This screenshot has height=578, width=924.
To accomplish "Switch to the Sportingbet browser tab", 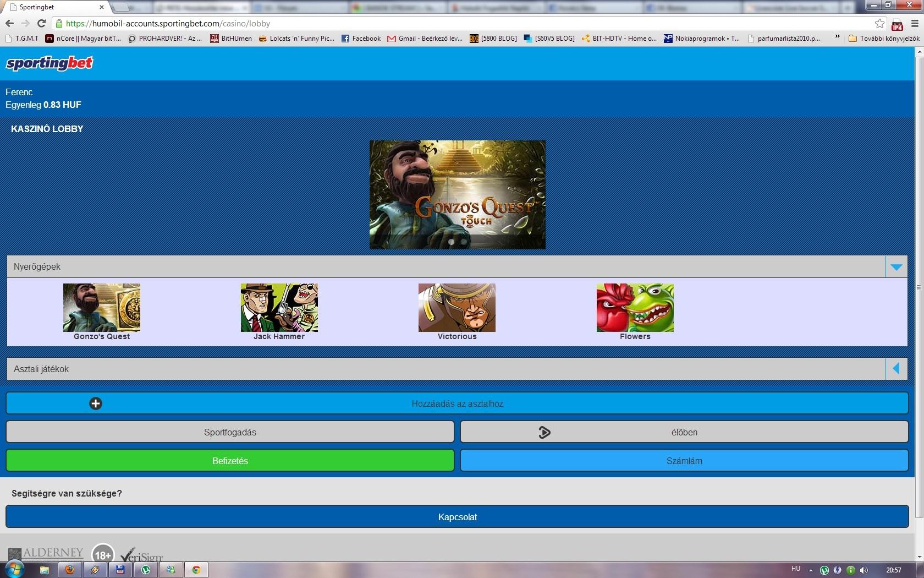I will click(x=56, y=7).
